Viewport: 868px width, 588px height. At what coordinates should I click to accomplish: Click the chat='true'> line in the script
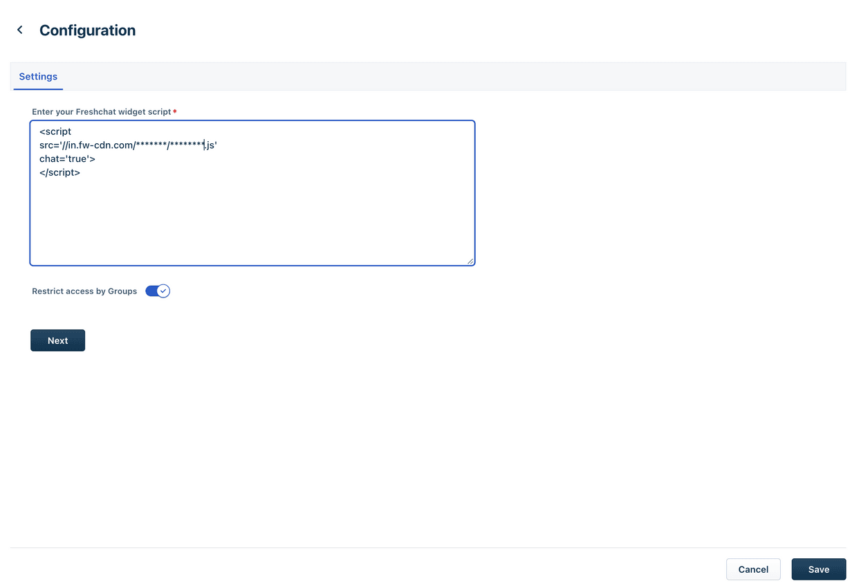click(x=67, y=159)
